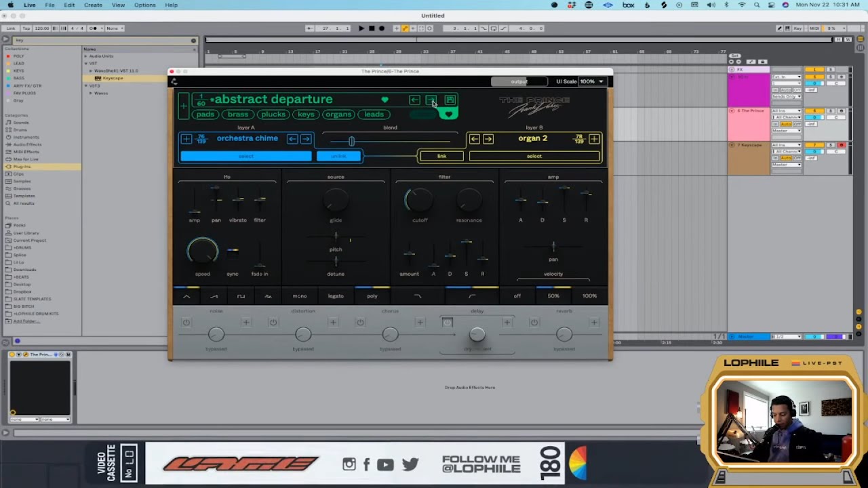
Task: Filter presets by organs tag
Action: click(338, 115)
